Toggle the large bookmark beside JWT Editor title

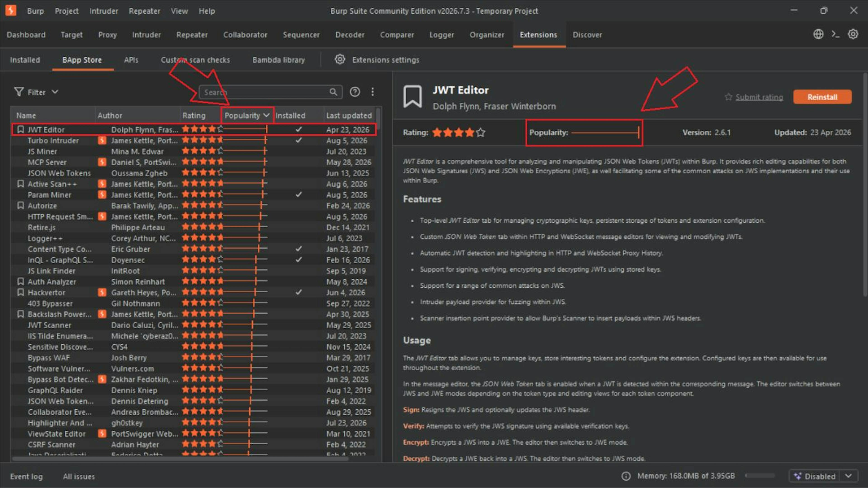[413, 97]
